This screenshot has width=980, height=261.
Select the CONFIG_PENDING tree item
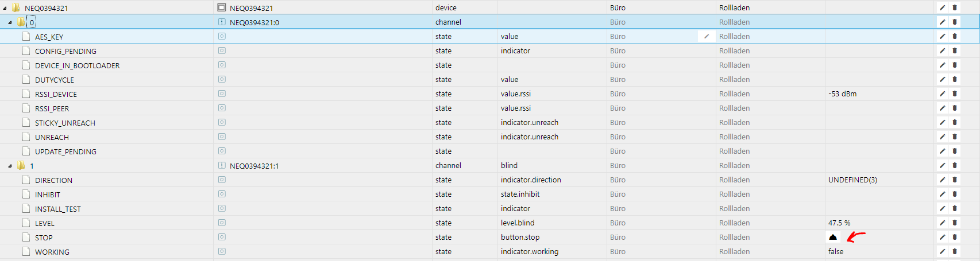coord(65,51)
